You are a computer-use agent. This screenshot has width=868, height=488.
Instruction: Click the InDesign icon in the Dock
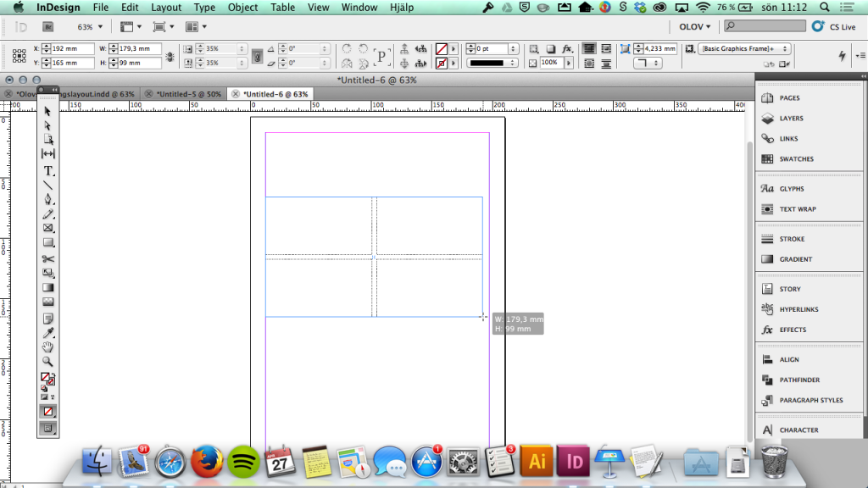tap(573, 461)
